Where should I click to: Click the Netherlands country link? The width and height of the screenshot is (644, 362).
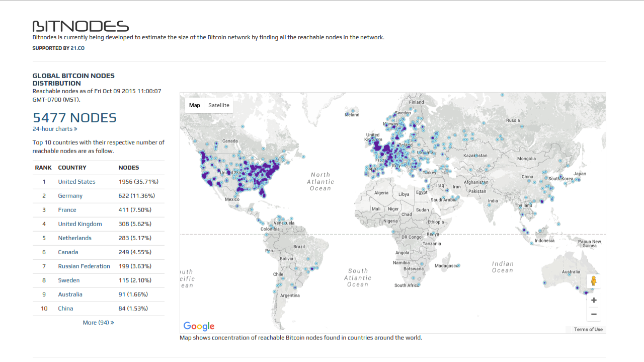pyautogui.click(x=74, y=238)
